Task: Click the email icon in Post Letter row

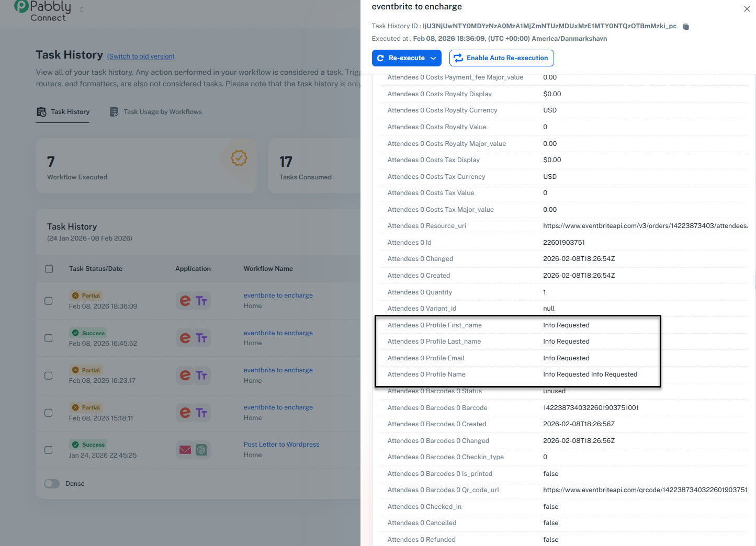Action: click(x=185, y=450)
